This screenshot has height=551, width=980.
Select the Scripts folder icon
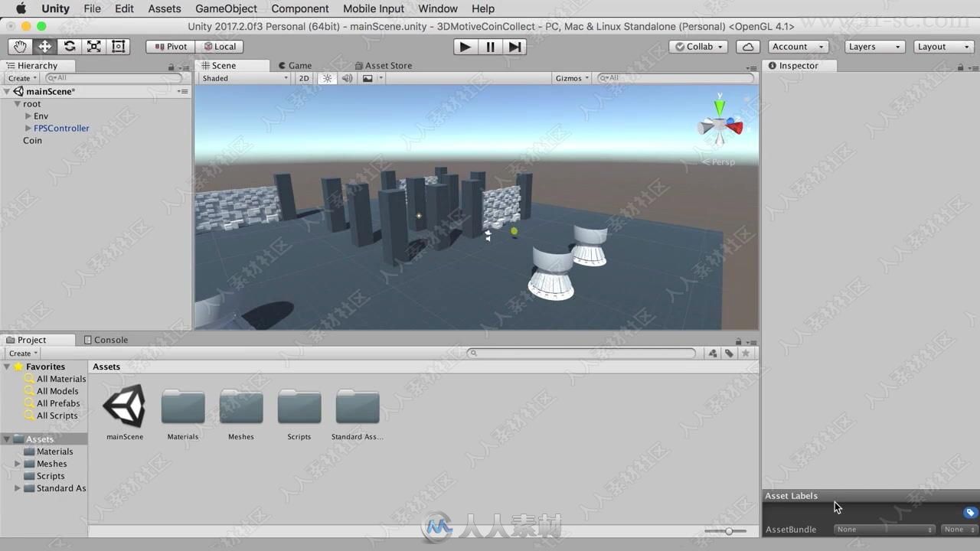[299, 406]
